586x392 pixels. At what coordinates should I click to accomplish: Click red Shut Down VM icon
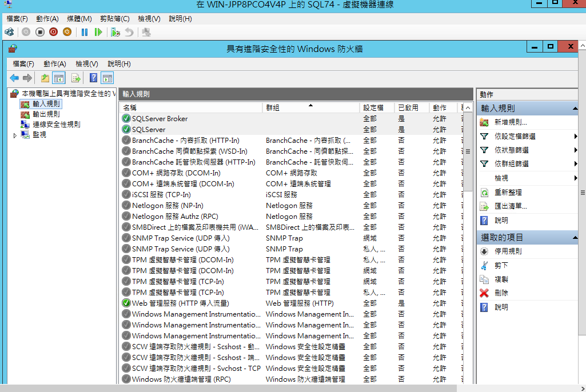pyautogui.click(x=53, y=32)
